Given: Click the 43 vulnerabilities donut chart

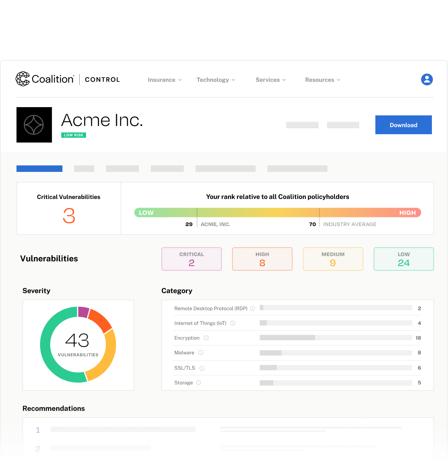Looking at the screenshot, I should coord(78,345).
